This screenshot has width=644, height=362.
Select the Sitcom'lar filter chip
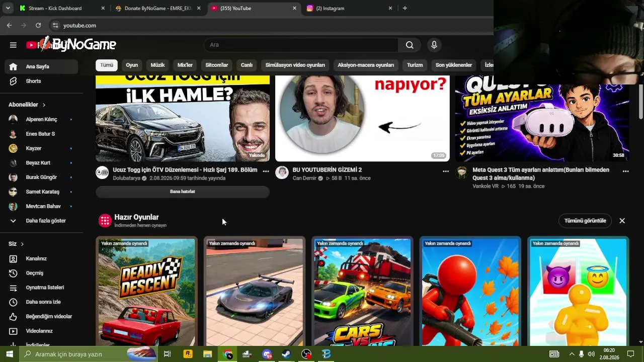[217, 65]
